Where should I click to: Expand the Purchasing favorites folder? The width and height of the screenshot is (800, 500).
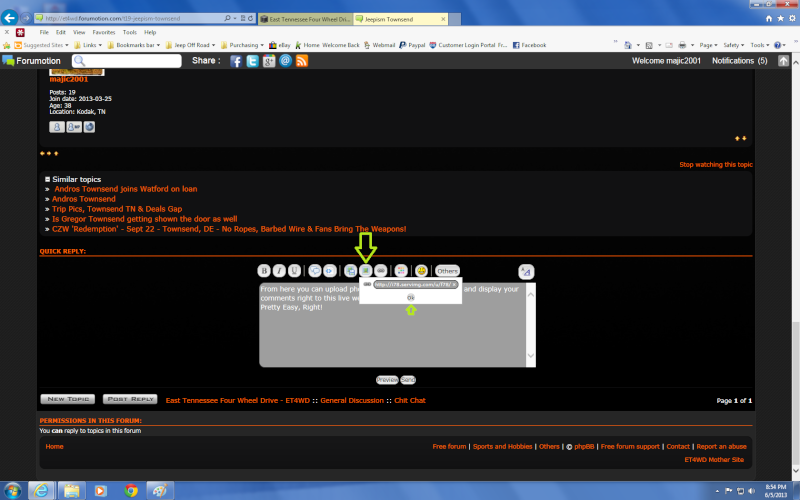tap(242, 45)
